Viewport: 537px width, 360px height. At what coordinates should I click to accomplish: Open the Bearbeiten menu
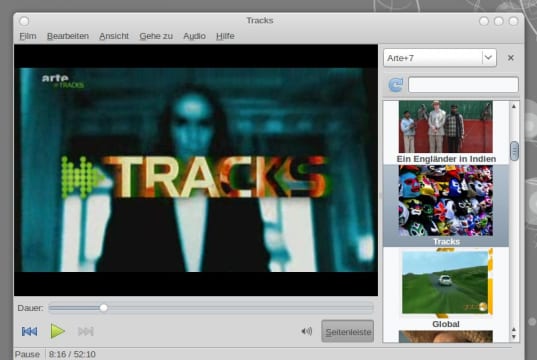(68, 36)
